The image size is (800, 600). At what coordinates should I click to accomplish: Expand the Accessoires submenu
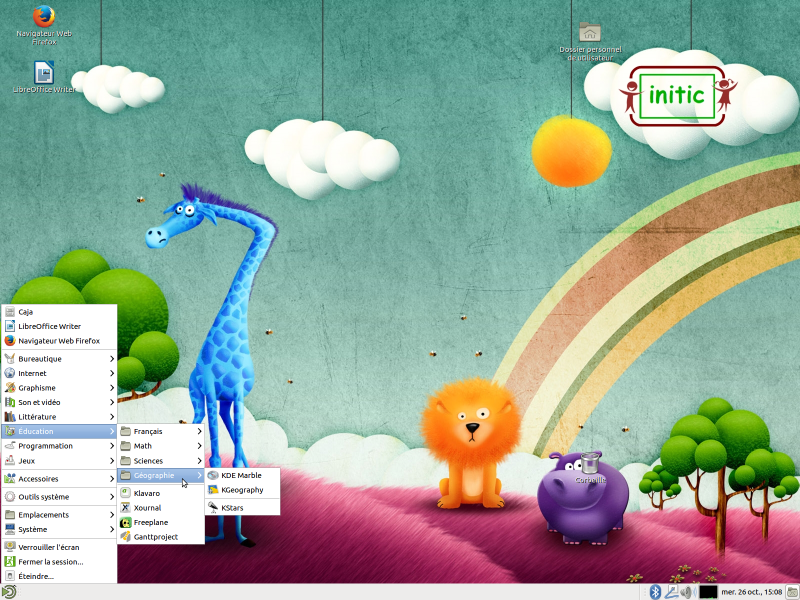pyautogui.click(x=59, y=479)
